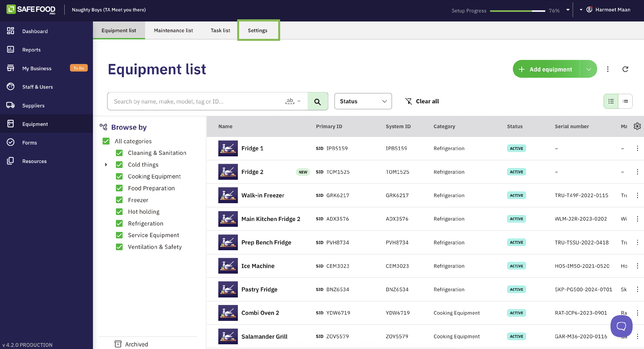Viewport: 644px width, 349px height.
Task: Uncheck Refrigeration category
Action: [119, 223]
